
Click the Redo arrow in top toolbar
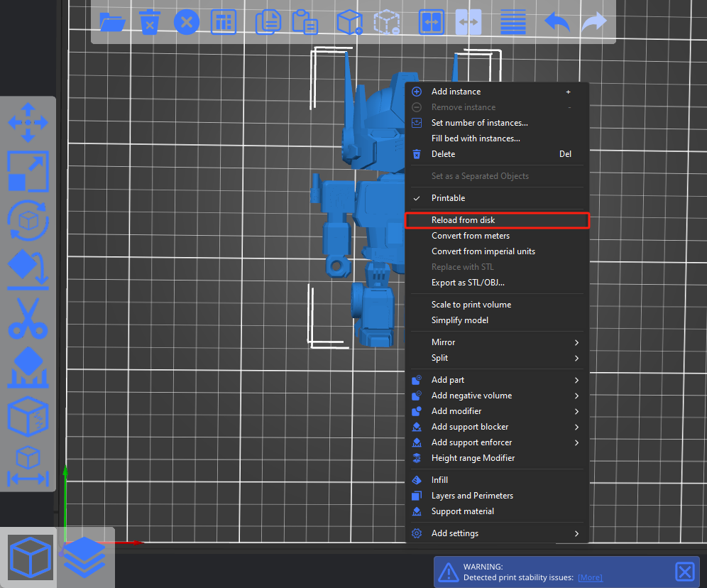tap(593, 22)
